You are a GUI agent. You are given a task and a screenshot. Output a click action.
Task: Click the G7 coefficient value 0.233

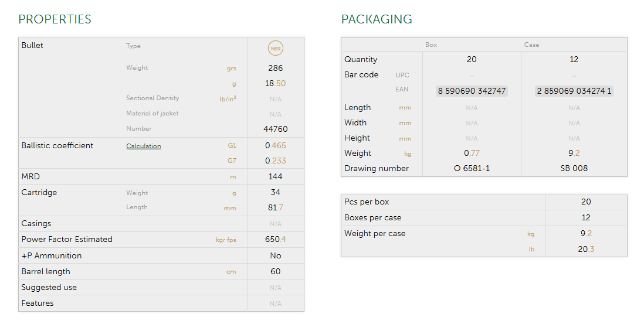pyautogui.click(x=276, y=161)
